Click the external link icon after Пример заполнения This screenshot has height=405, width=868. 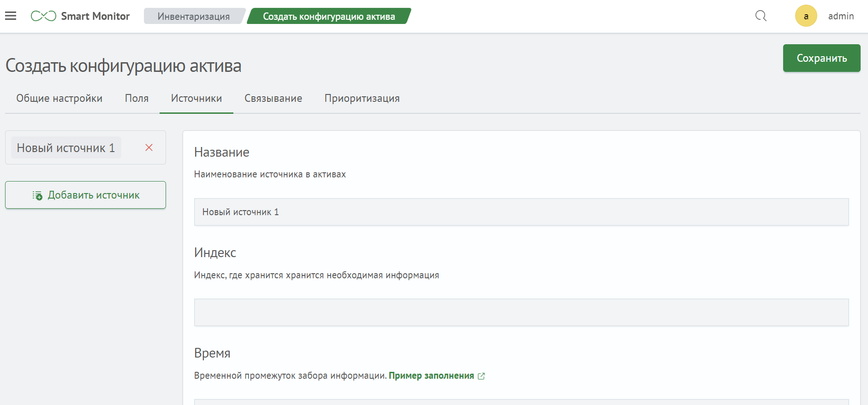pyautogui.click(x=482, y=376)
